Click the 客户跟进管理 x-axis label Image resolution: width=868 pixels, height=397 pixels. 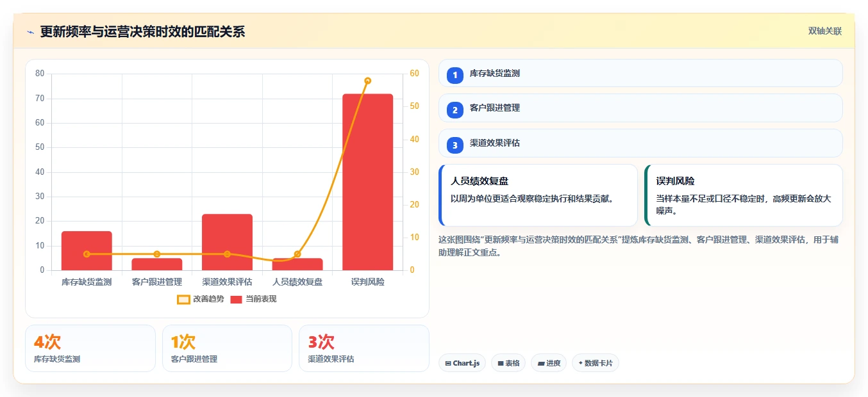(157, 282)
